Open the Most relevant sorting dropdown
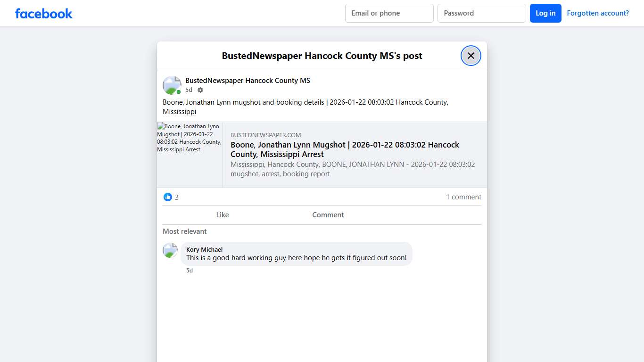Screen dimensions: 644x362 (184, 231)
